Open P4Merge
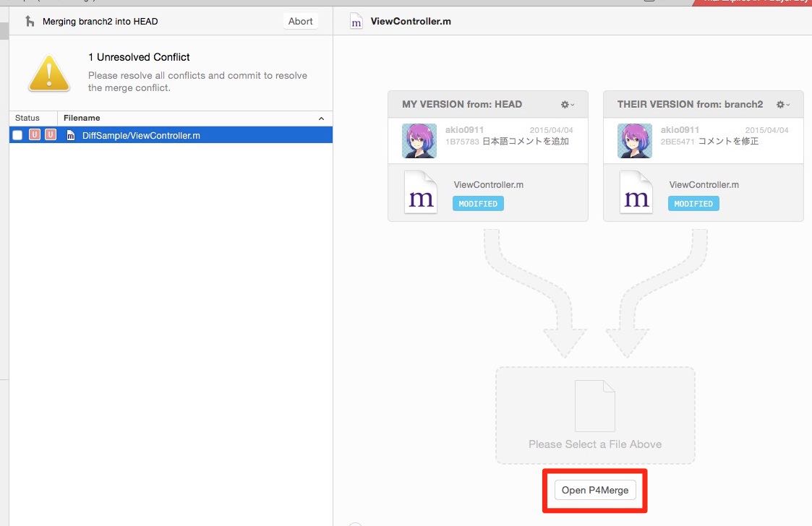Image resolution: width=812 pixels, height=526 pixels. pyautogui.click(x=595, y=491)
